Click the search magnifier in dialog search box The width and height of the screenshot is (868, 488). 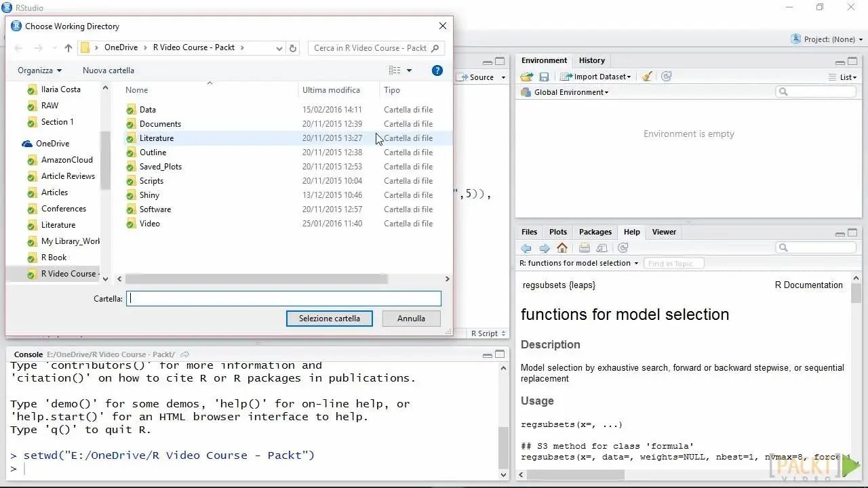[x=436, y=48]
